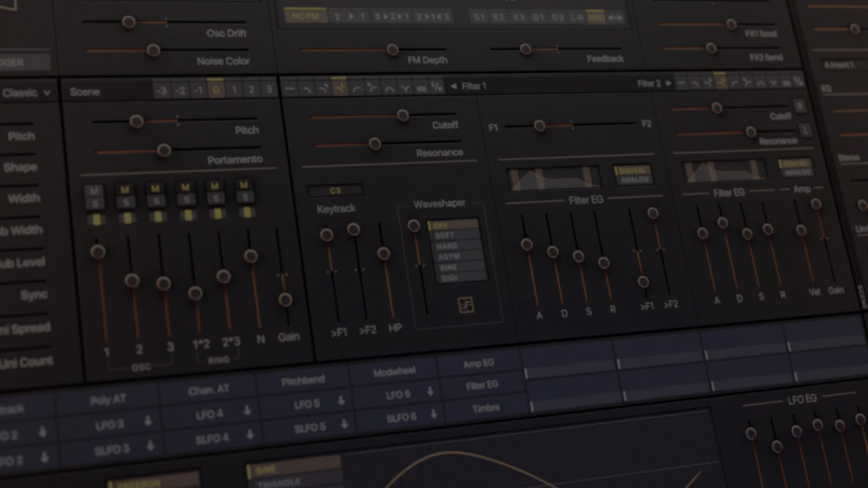Image resolution: width=868 pixels, height=488 pixels.
Task: Select the 3>2>1 FM routing option
Action: [x=392, y=16]
